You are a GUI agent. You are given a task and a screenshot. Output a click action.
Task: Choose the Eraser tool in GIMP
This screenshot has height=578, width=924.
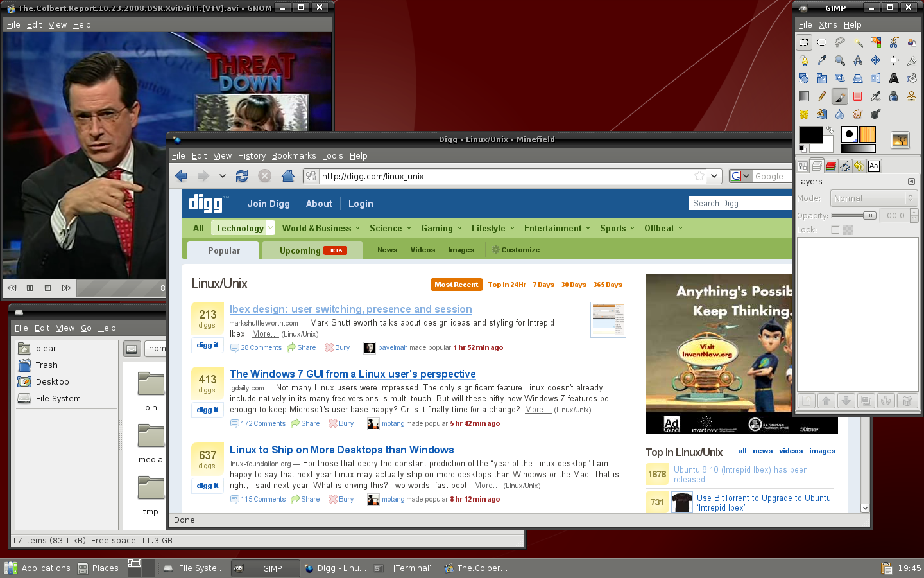(x=858, y=96)
